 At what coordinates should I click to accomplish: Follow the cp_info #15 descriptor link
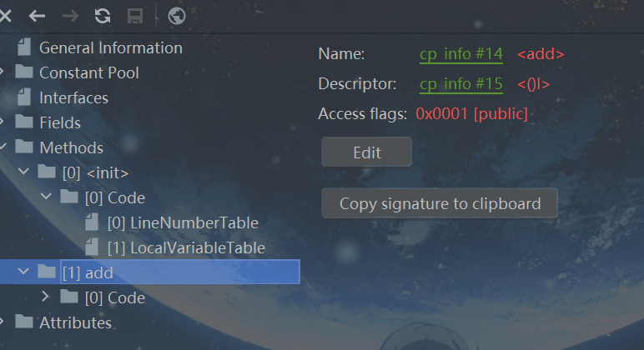460,83
